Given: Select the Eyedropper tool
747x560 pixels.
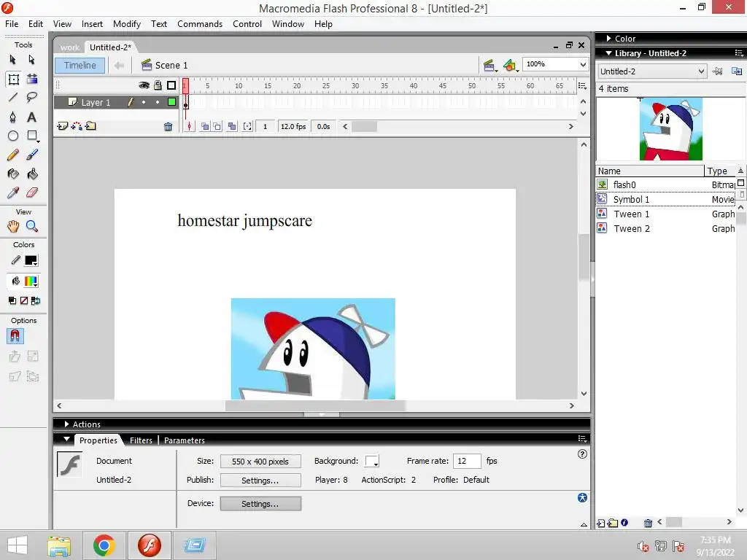Looking at the screenshot, I should (13, 193).
